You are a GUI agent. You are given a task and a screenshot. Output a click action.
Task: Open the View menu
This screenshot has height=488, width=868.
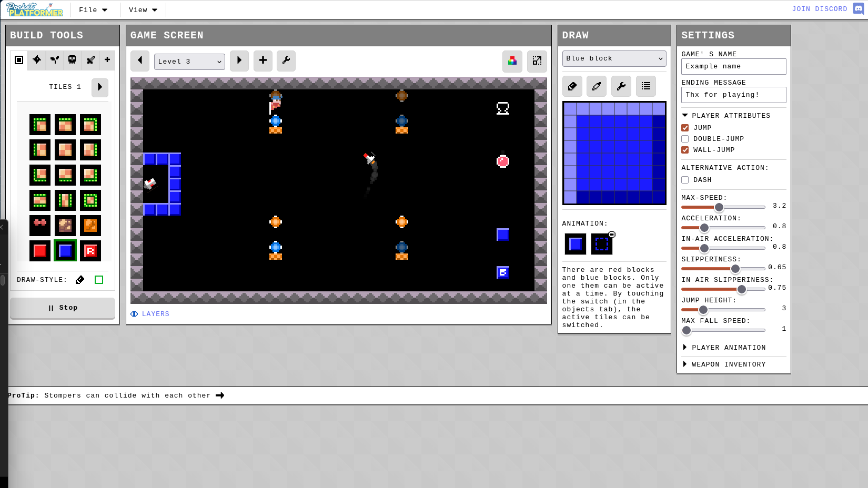[143, 10]
